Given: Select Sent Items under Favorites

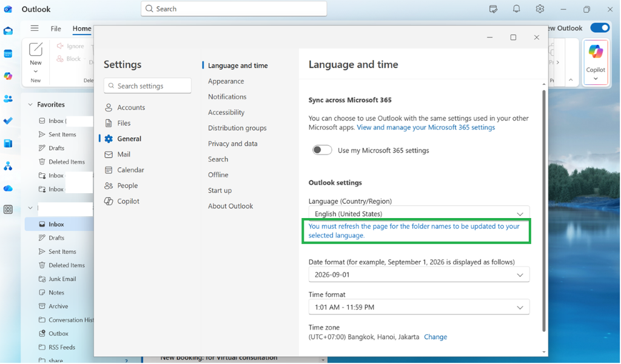Looking at the screenshot, I should click(58, 134).
